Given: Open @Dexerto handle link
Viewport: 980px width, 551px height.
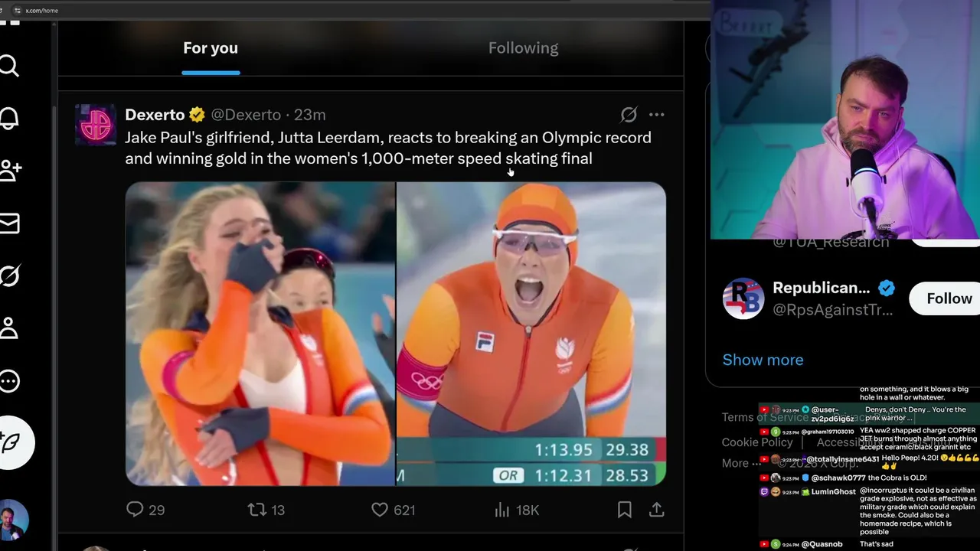Looking at the screenshot, I should tap(246, 115).
